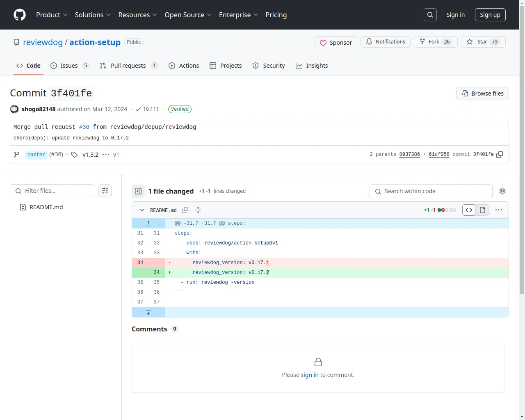
Task: Open the Issues tab
Action: click(70, 66)
